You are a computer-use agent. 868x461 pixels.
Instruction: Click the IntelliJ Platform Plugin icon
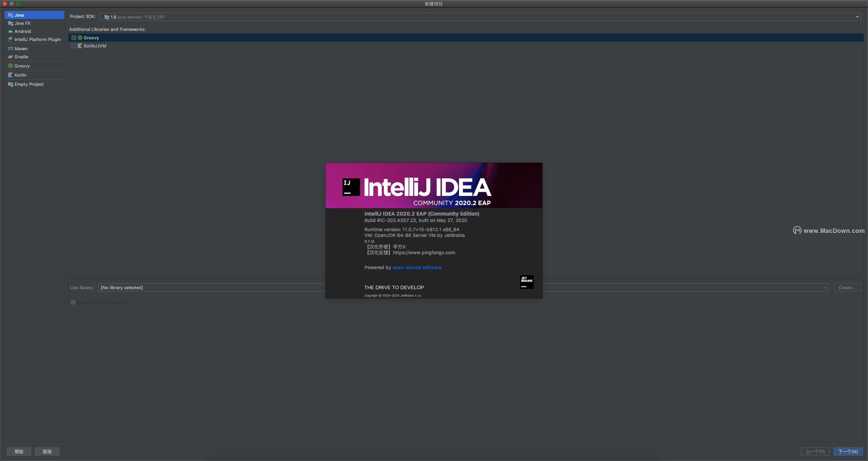pos(11,40)
